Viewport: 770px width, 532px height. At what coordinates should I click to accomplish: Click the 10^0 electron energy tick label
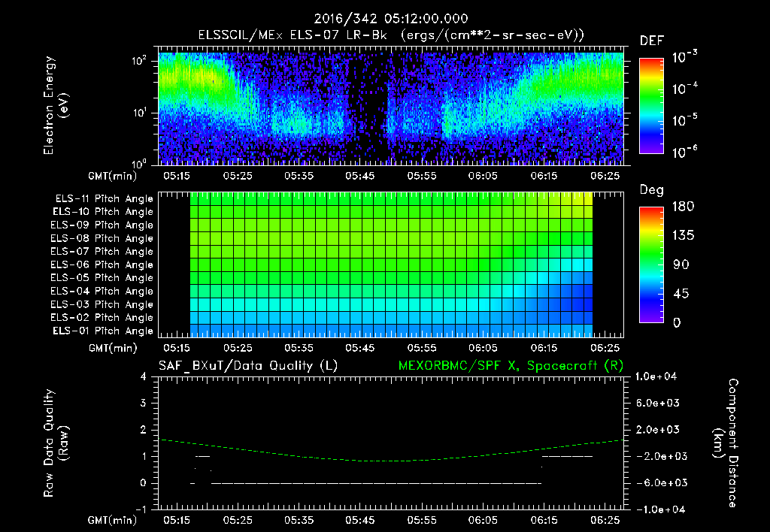pyautogui.click(x=139, y=163)
